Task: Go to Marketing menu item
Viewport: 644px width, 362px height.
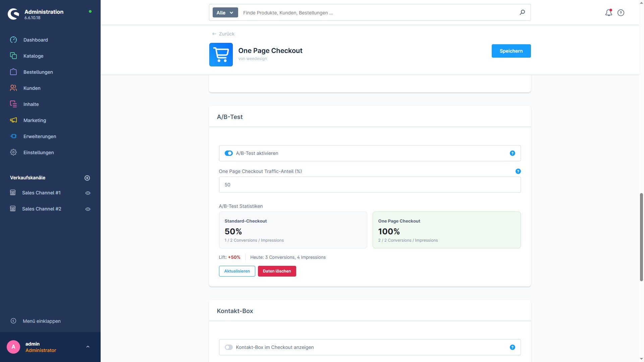Action: coord(35,120)
